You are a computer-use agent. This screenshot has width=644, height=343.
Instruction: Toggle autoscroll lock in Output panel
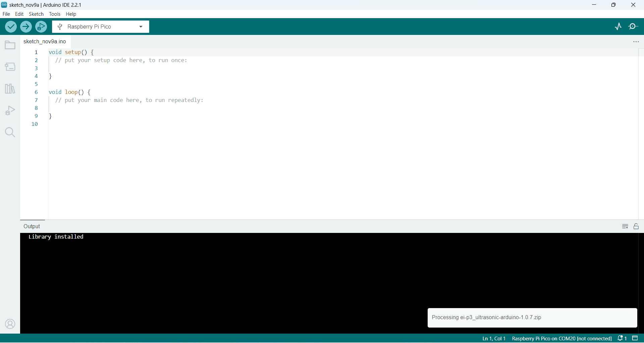(636, 226)
